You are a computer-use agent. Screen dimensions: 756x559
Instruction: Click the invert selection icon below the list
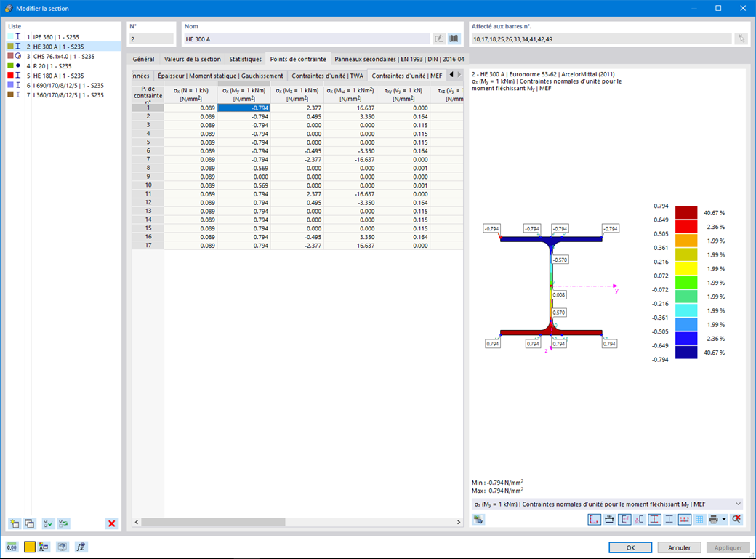pyautogui.click(x=64, y=523)
